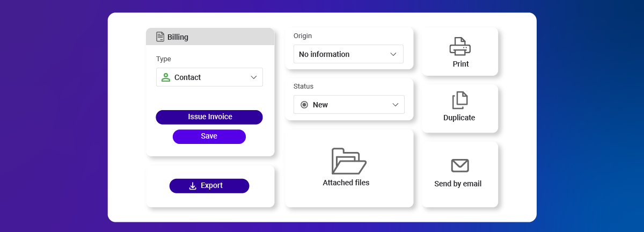The width and height of the screenshot is (644, 232).
Task: Click the Issue Invoice button
Action: tap(209, 117)
